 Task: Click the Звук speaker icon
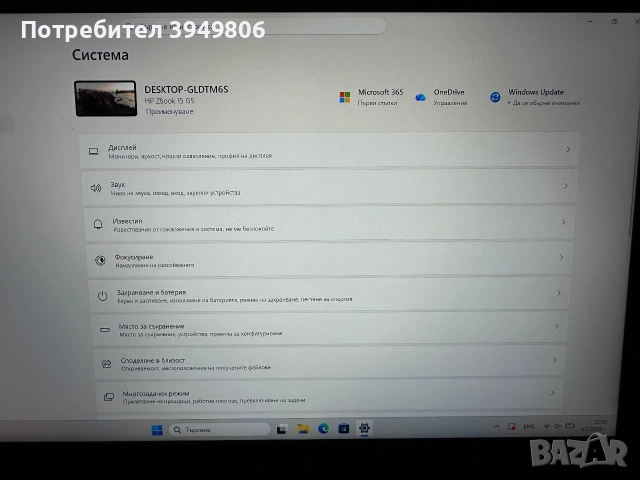(x=96, y=188)
